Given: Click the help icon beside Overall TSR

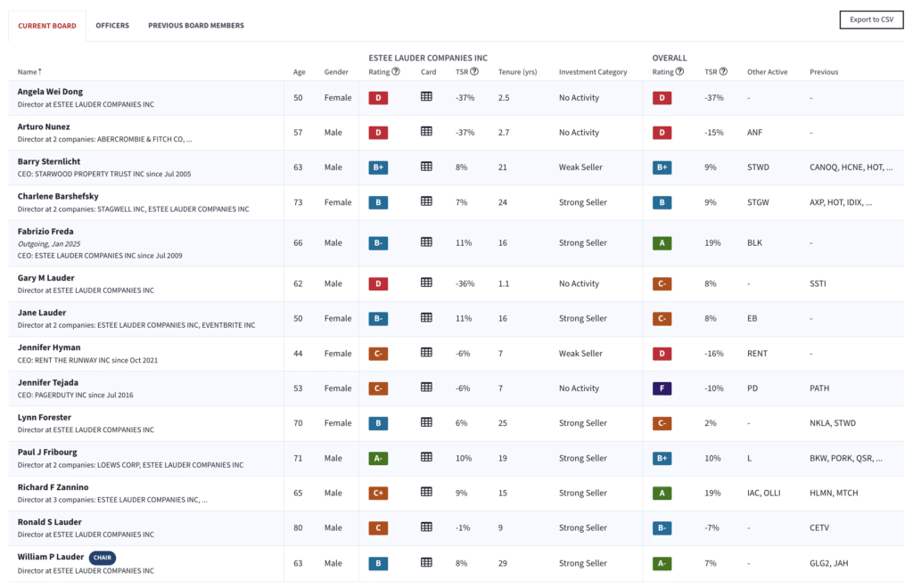Looking at the screenshot, I should point(723,71).
